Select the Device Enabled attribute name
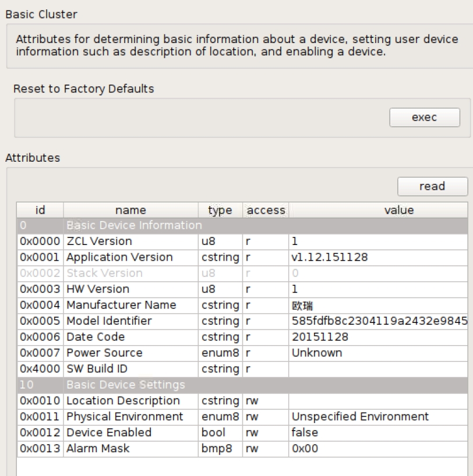 109,432
